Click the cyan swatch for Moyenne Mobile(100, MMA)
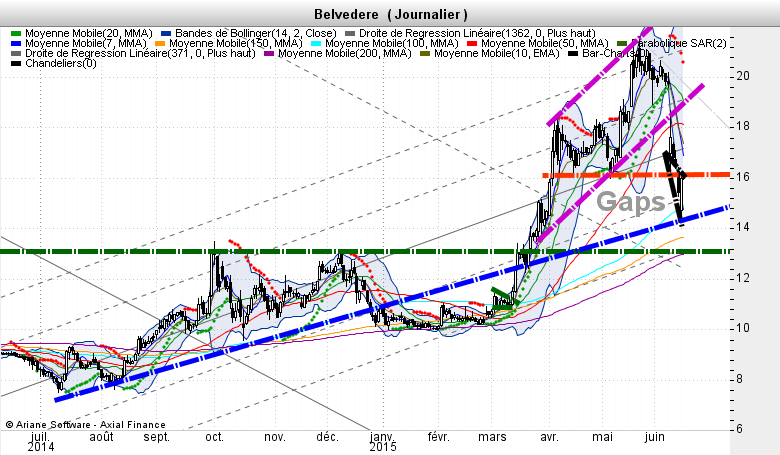780x455 pixels. point(316,43)
